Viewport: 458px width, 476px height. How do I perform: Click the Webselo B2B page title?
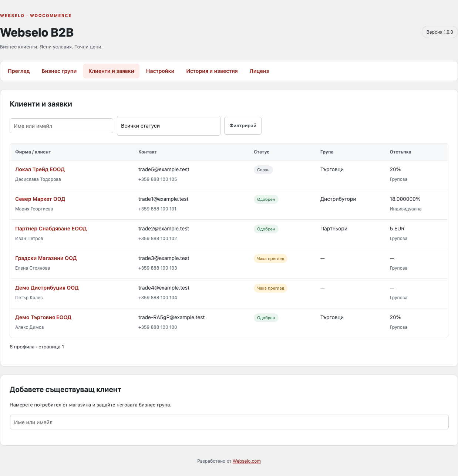coord(37,33)
